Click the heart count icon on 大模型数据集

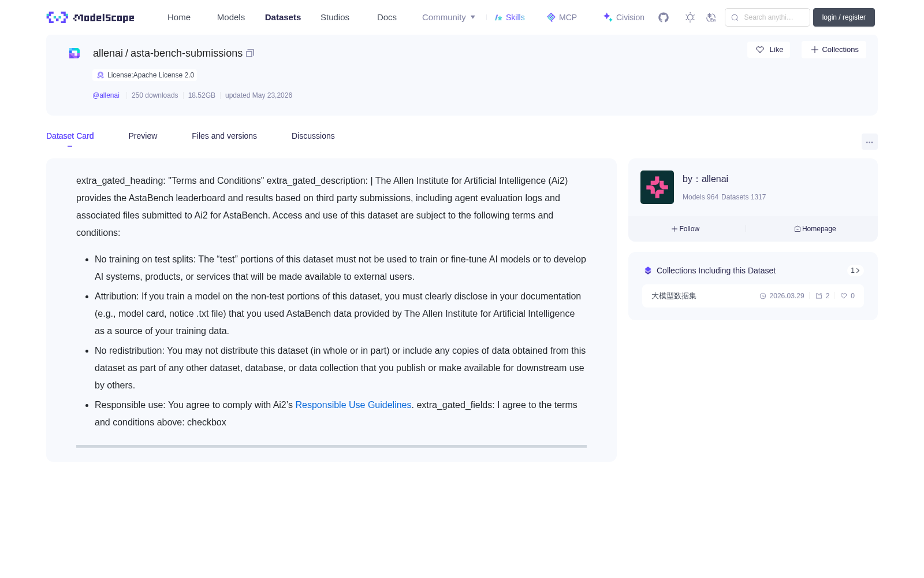[x=844, y=296]
